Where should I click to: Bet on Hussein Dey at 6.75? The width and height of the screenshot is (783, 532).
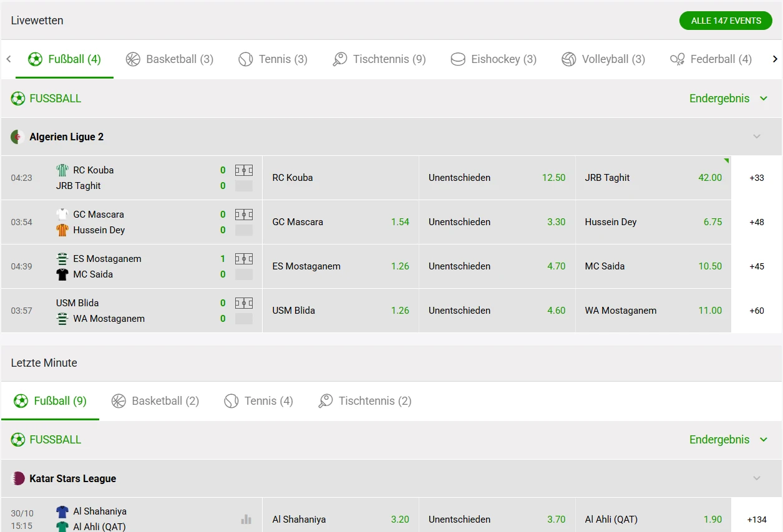pos(653,222)
